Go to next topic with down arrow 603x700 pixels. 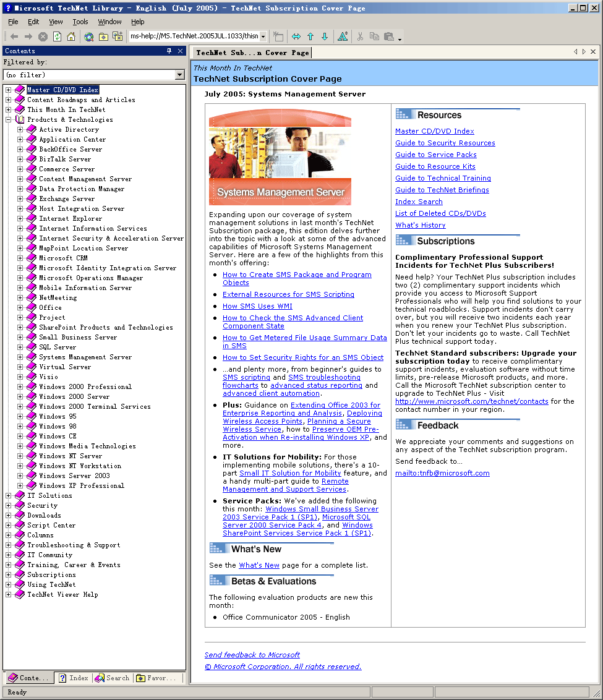click(325, 36)
